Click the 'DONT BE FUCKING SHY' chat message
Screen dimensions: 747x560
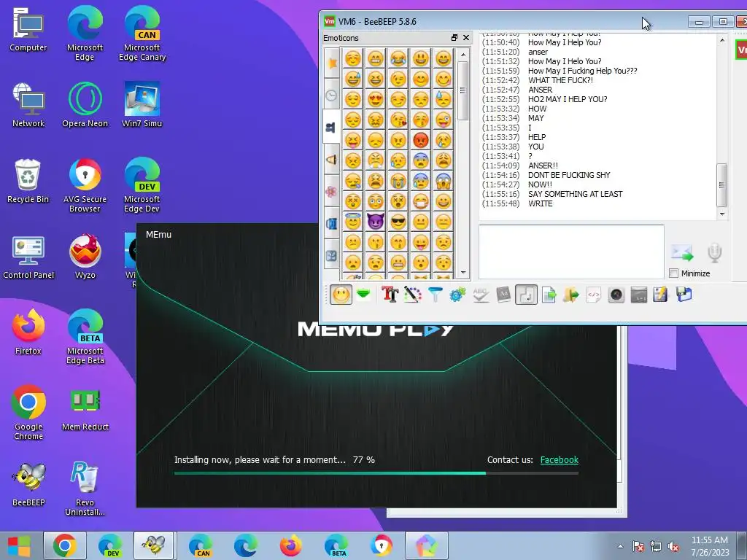pyautogui.click(x=569, y=175)
